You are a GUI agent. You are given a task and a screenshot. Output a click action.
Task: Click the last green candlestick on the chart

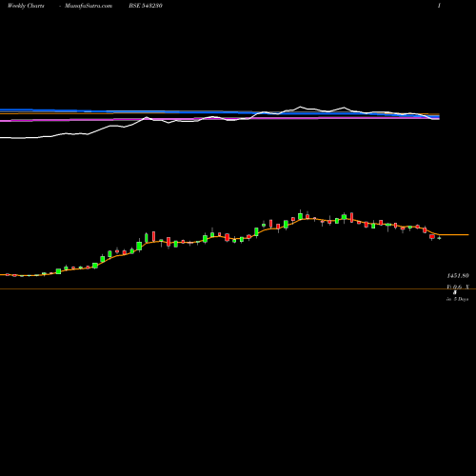click(439, 238)
